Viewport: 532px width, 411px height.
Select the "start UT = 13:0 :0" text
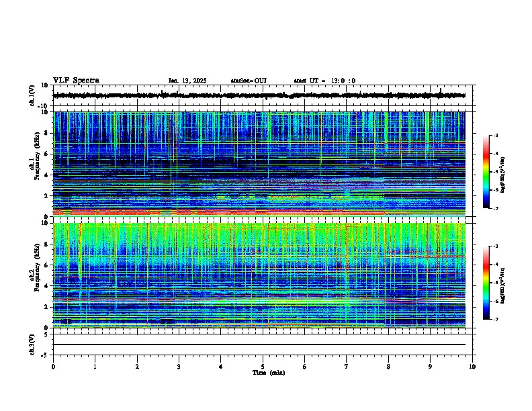[324, 81]
